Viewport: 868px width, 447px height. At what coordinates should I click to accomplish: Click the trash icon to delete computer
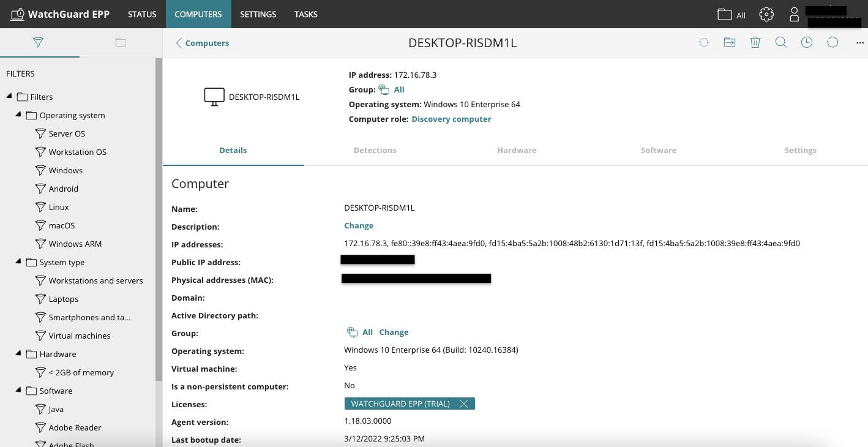(x=755, y=42)
